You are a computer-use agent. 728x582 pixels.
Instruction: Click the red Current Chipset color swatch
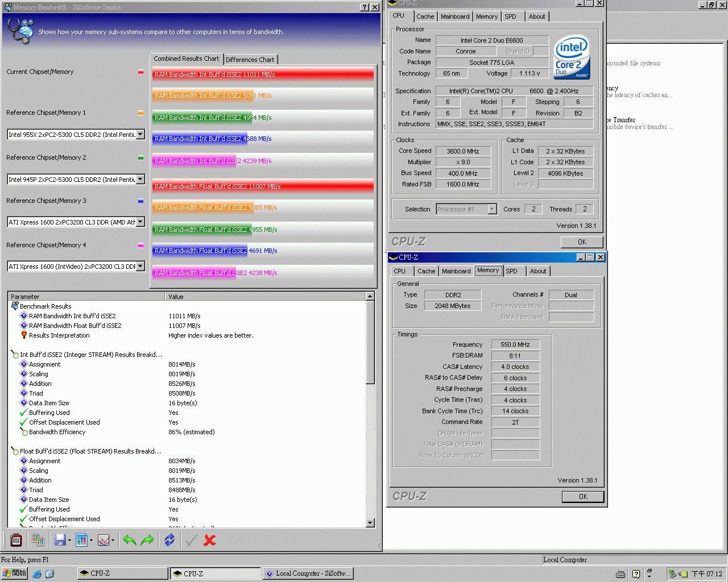coord(140,72)
